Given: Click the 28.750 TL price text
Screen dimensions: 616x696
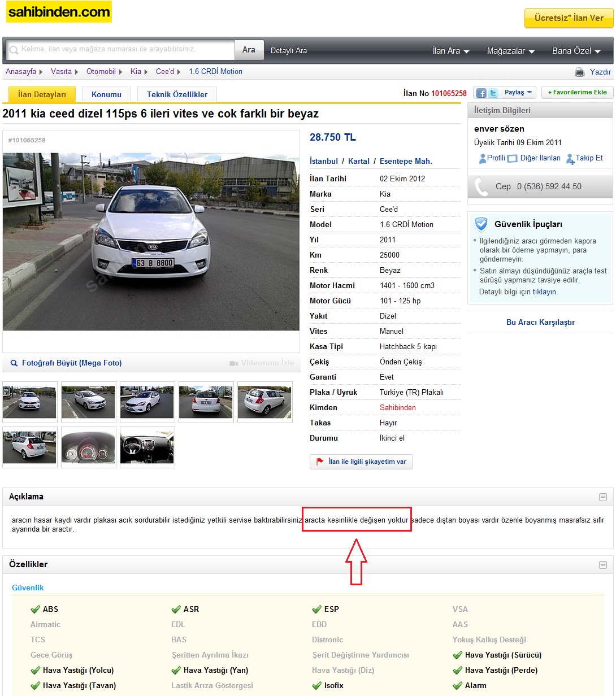Looking at the screenshot, I should (x=333, y=137).
